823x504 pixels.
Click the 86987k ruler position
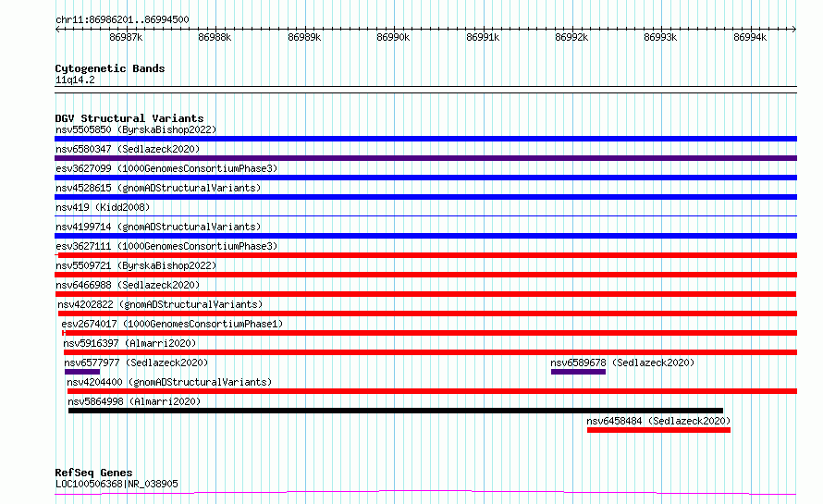click(x=126, y=37)
